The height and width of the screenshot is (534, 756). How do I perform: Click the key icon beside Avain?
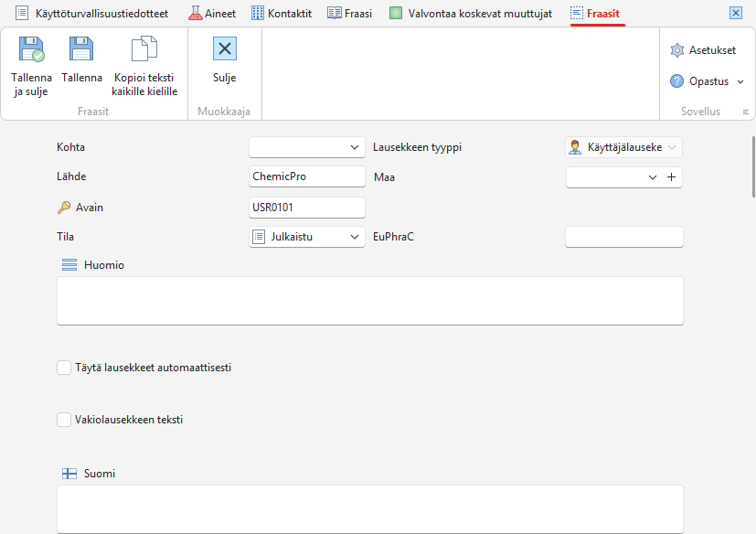(64, 208)
